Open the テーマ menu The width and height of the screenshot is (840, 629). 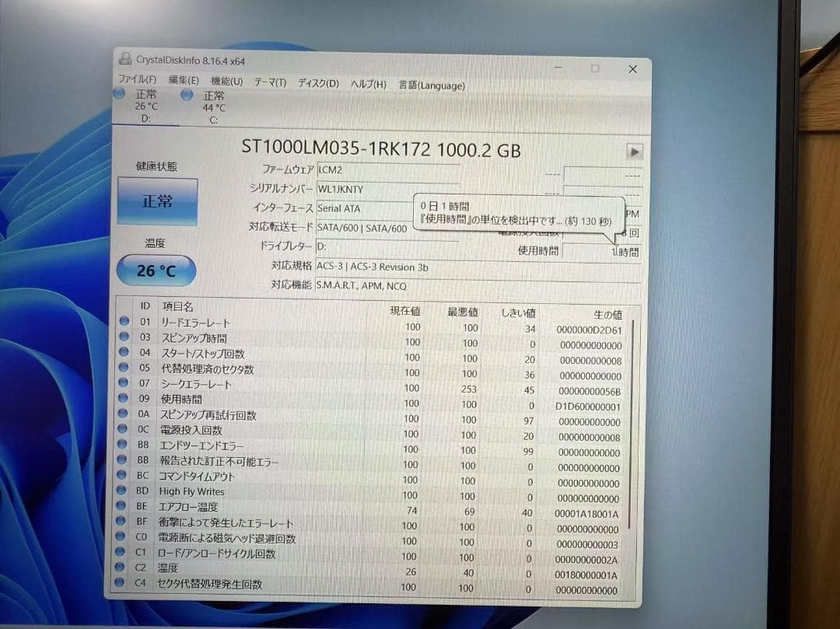pos(268,79)
